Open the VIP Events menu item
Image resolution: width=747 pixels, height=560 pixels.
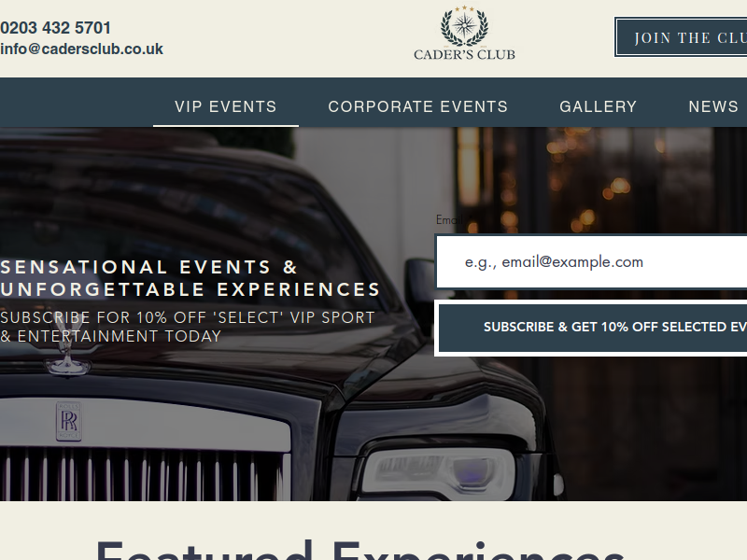point(226,106)
